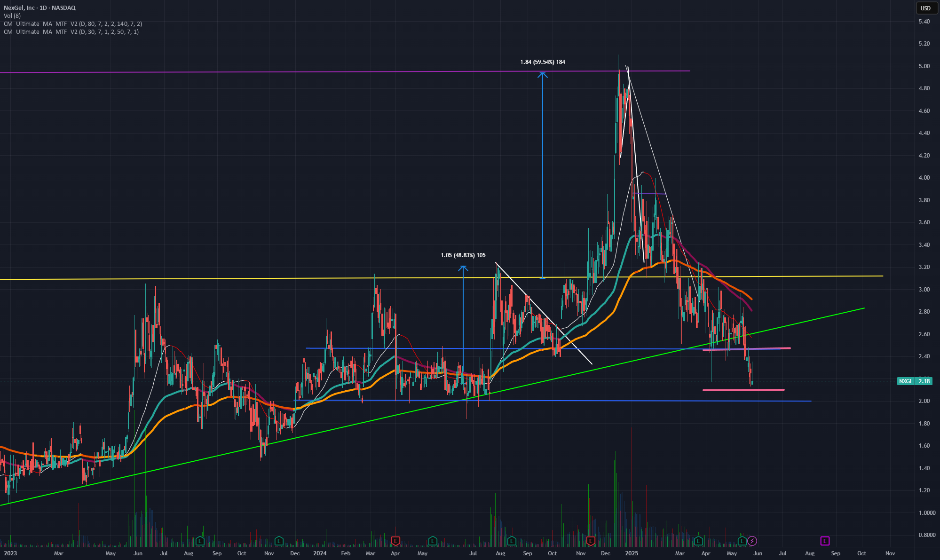Open the USD currency selector
940x560 pixels.
click(925, 8)
